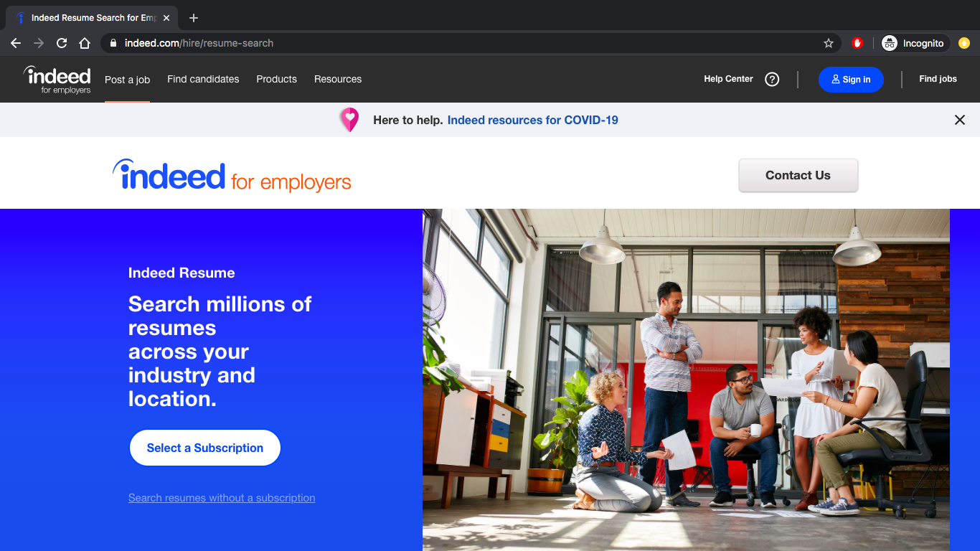
Task: Click the question mark help icon
Action: (x=772, y=80)
